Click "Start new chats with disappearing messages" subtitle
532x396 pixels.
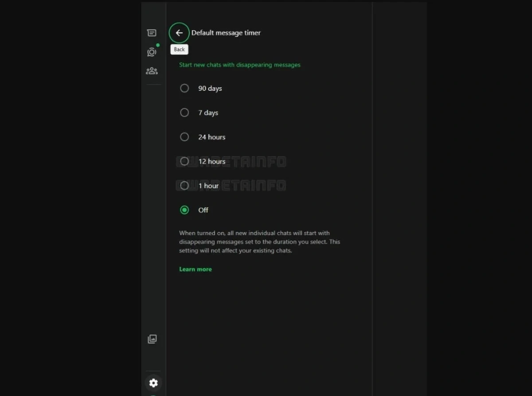[x=240, y=65]
